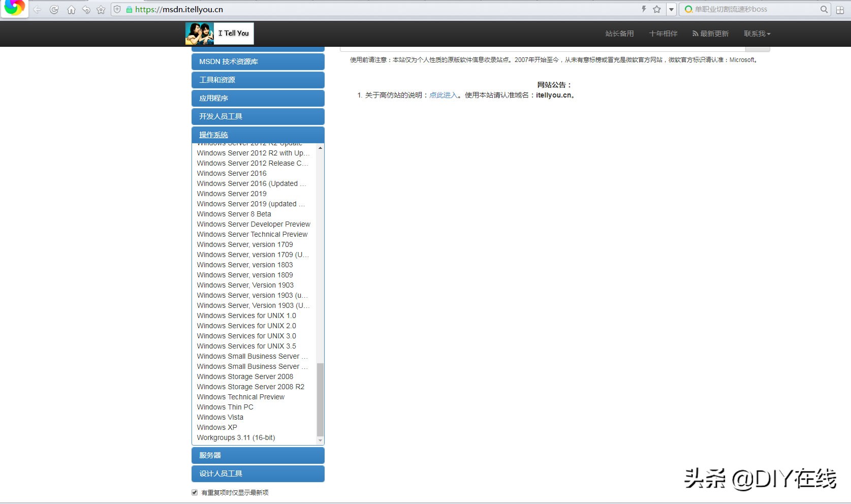Viewport: 851px width, 504px height.
Task: Click the I Tell You site logo
Action: point(219,33)
